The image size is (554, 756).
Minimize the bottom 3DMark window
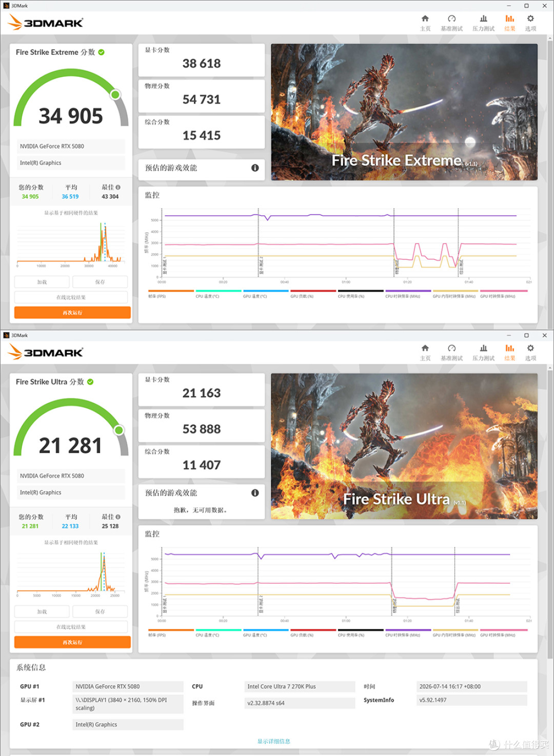click(x=508, y=335)
